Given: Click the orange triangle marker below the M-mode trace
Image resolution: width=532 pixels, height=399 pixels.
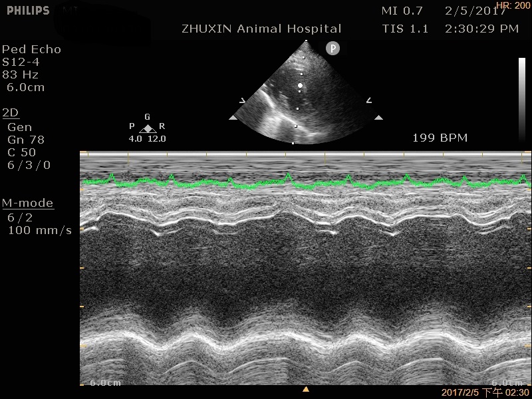Looking at the screenshot, I should pyautogui.click(x=306, y=389).
